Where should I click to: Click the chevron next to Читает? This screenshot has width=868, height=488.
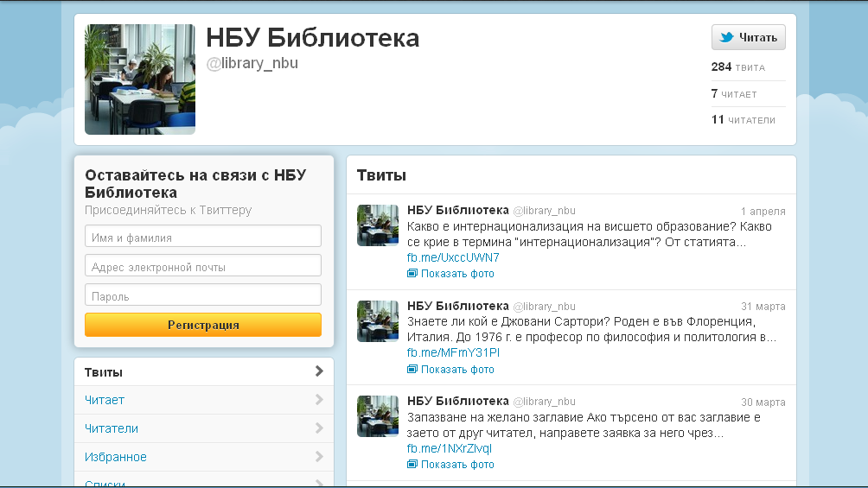click(319, 400)
